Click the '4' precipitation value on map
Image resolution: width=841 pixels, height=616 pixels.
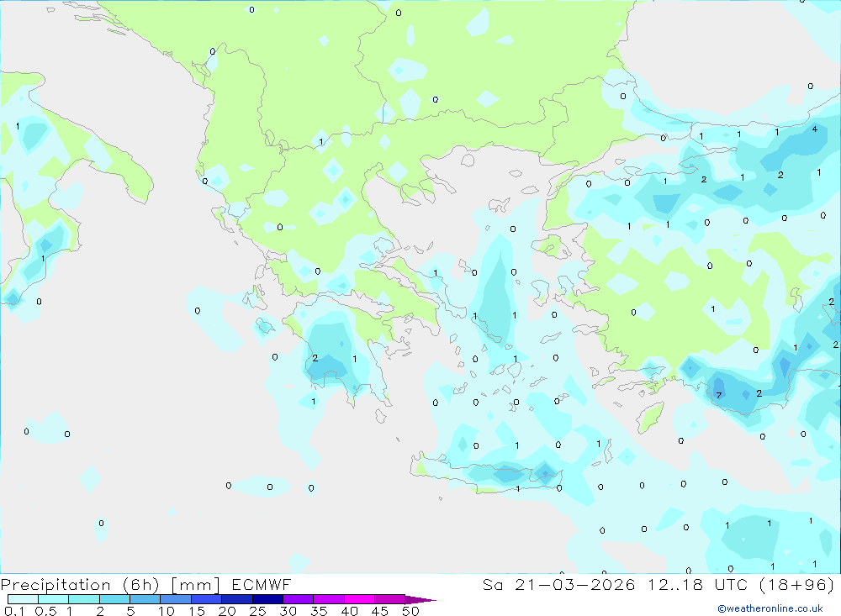click(x=815, y=129)
